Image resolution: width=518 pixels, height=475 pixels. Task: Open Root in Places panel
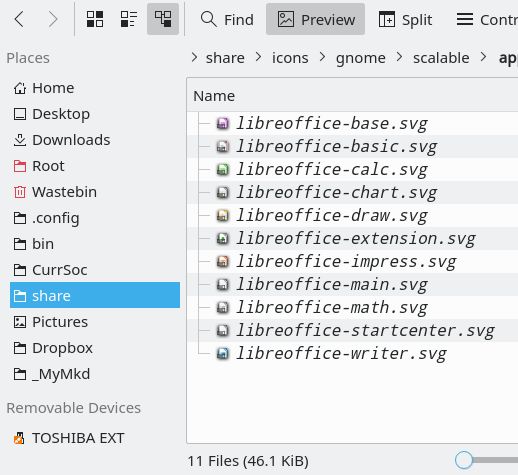tap(95, 166)
